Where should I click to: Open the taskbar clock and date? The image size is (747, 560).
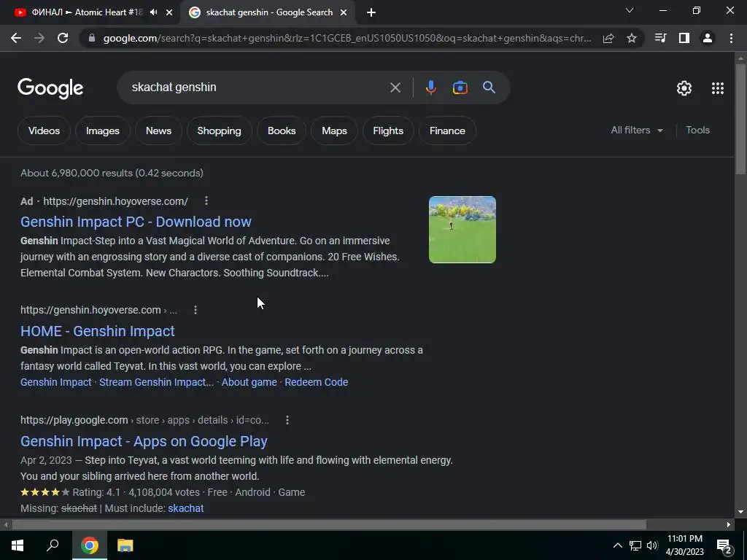click(x=684, y=545)
